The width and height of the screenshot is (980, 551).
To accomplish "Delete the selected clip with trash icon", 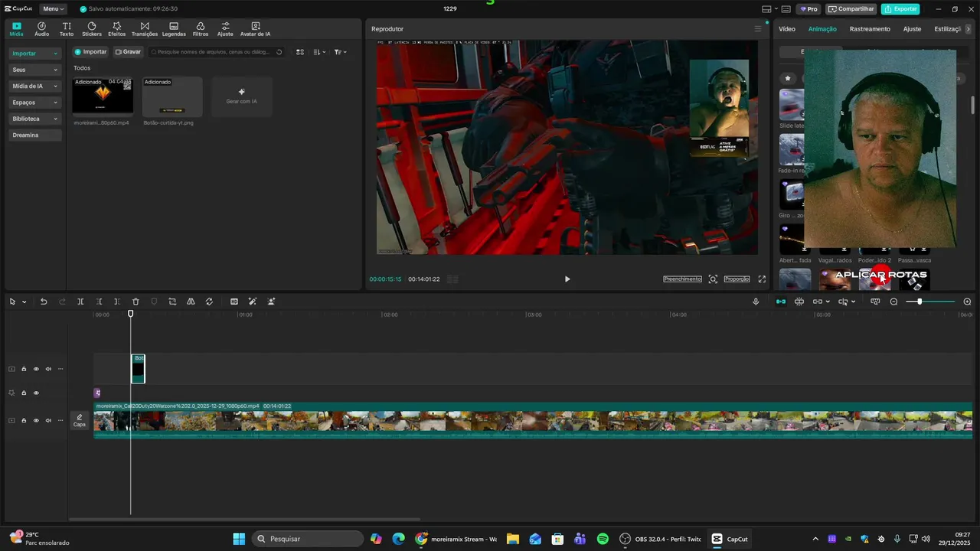I will pos(136,302).
